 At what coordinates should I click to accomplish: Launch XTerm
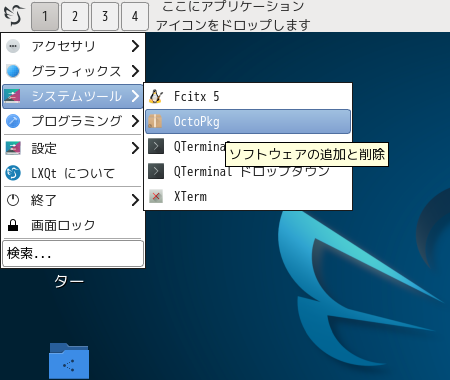pos(248,196)
